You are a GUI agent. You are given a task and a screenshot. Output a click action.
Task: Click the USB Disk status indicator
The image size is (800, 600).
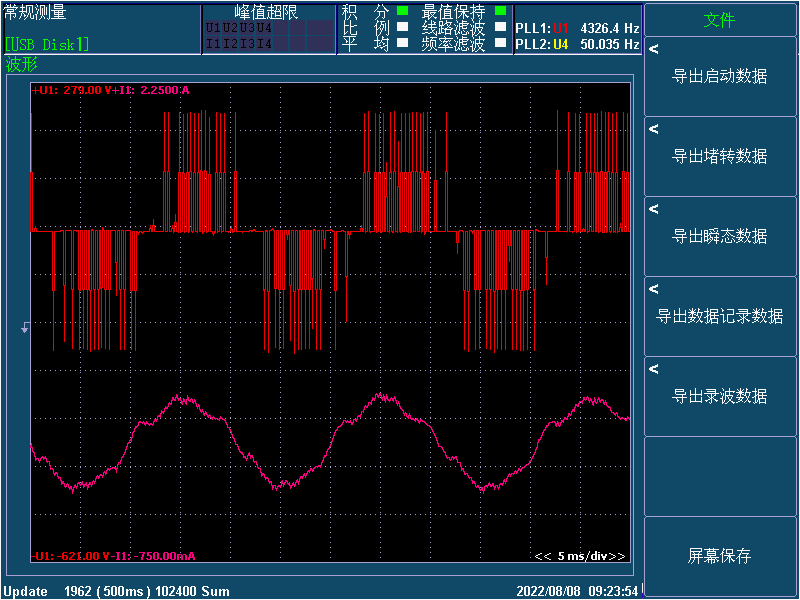pyautogui.click(x=46, y=44)
